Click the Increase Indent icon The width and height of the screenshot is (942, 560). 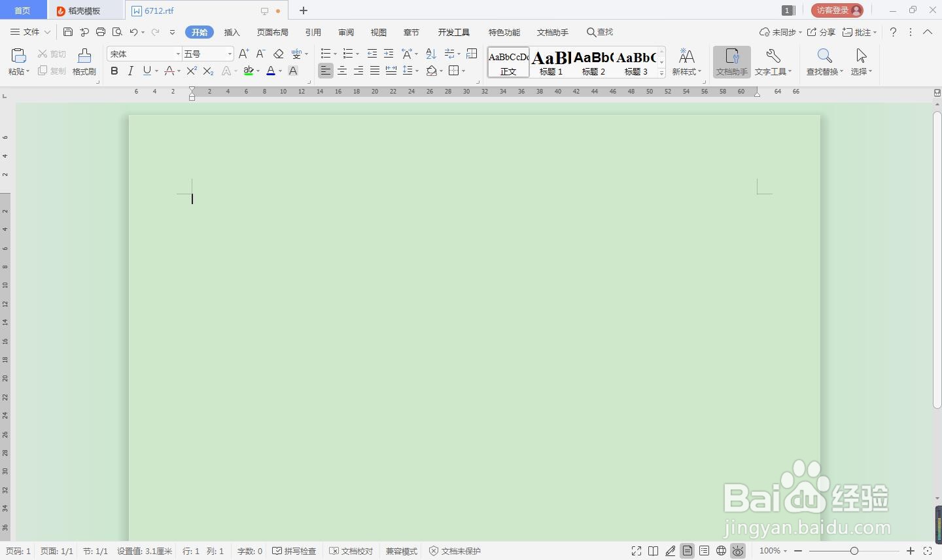pos(389,54)
